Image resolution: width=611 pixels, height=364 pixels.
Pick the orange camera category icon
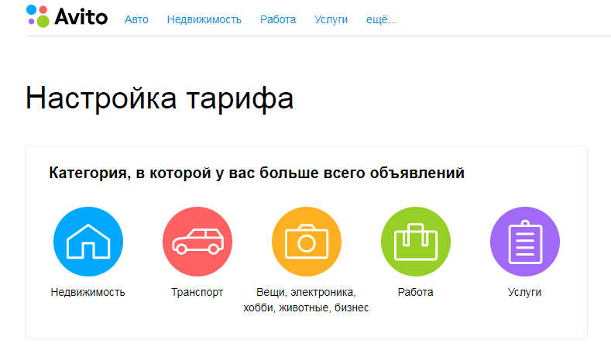[x=306, y=242]
